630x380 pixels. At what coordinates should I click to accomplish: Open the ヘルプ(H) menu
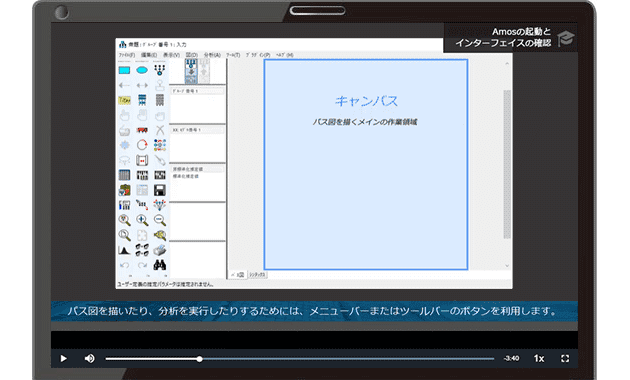pos(284,55)
